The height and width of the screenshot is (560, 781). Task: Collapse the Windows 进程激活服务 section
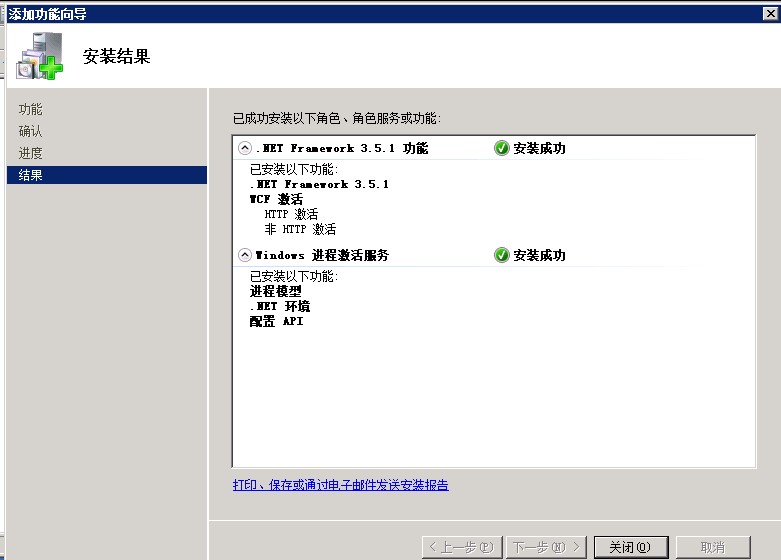point(245,255)
